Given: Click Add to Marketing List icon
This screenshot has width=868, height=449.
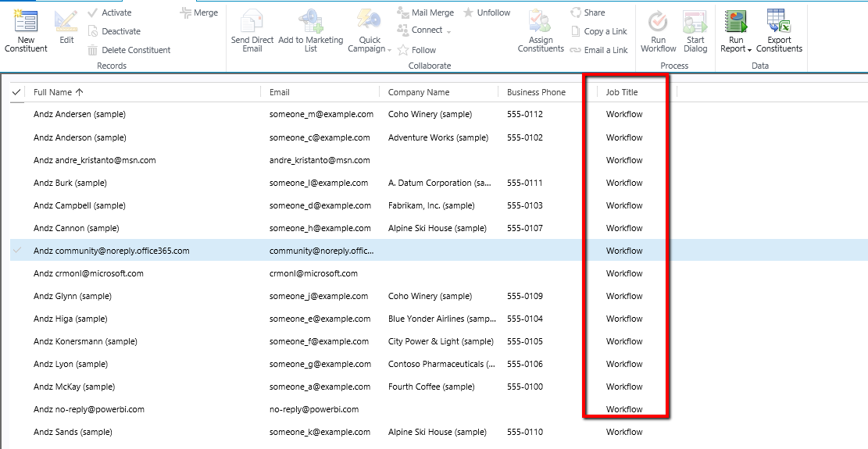Looking at the screenshot, I should point(310,21).
